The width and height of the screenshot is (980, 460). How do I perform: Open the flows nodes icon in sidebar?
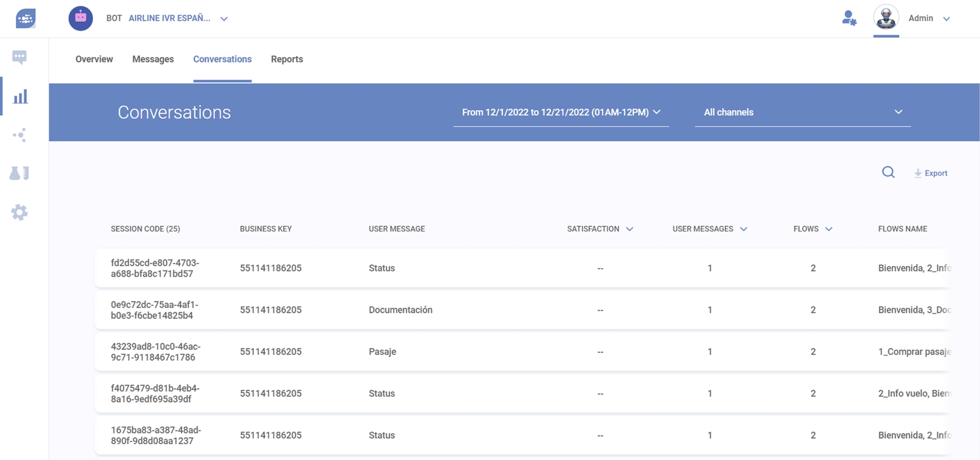click(x=20, y=135)
